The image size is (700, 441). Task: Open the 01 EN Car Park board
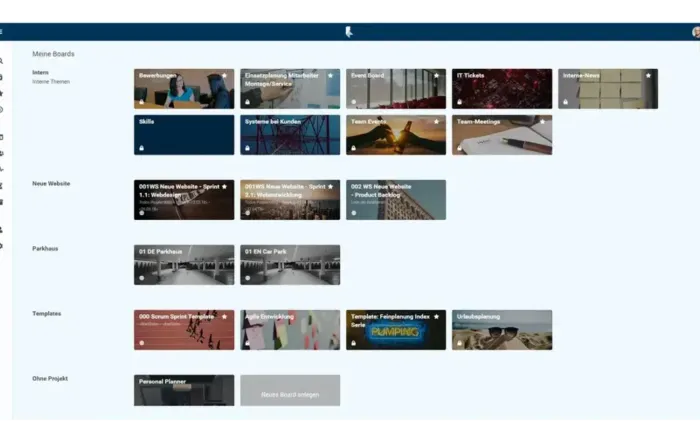290,265
